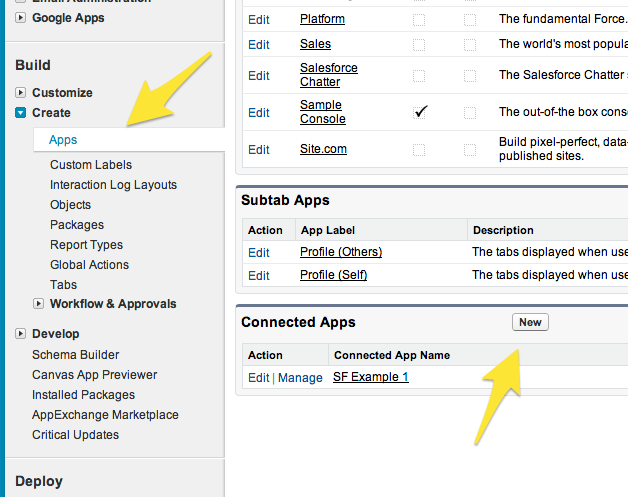The height and width of the screenshot is (497, 628).
Task: Open the Profile (Self) link
Action: [x=334, y=275]
